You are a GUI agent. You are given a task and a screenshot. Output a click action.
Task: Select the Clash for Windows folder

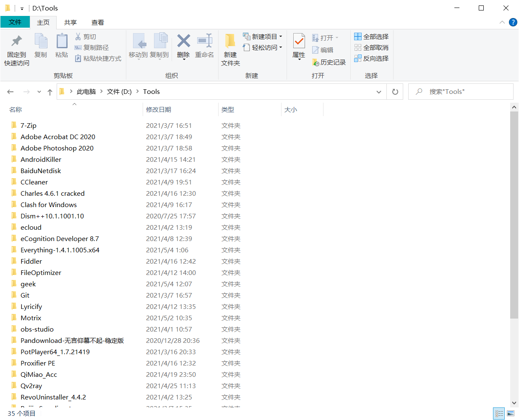49,205
